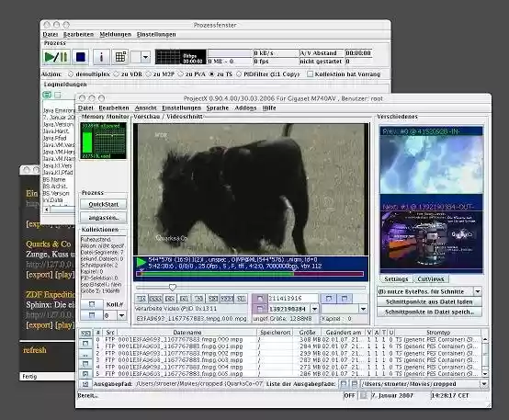509x420 pixels.
Task: Click first icon after 'Liste der Ausgabepfade'
Action: pyautogui.click(x=343, y=384)
